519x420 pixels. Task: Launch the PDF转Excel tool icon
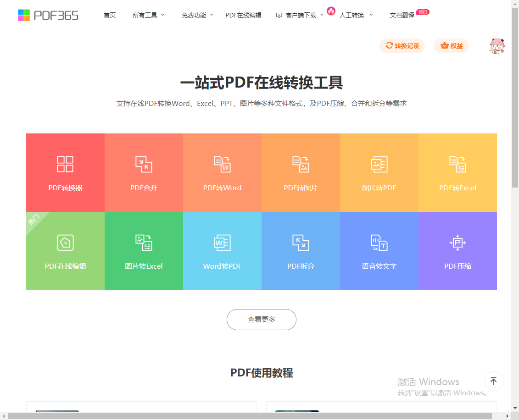[x=458, y=164]
